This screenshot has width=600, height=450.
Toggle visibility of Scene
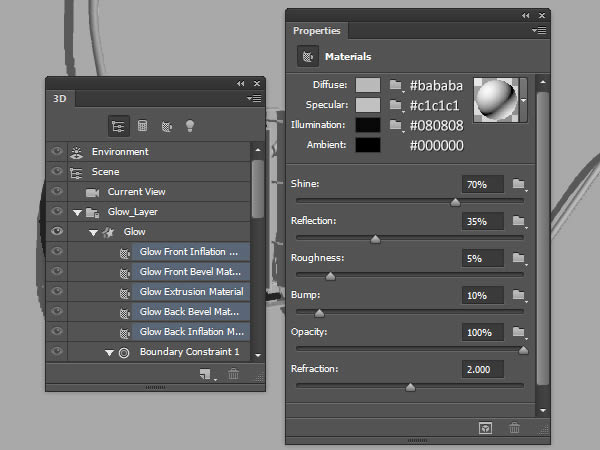pos(57,171)
